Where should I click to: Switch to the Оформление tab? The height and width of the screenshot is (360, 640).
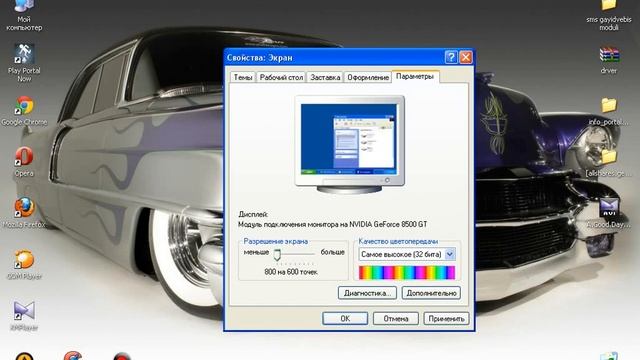pos(368,77)
